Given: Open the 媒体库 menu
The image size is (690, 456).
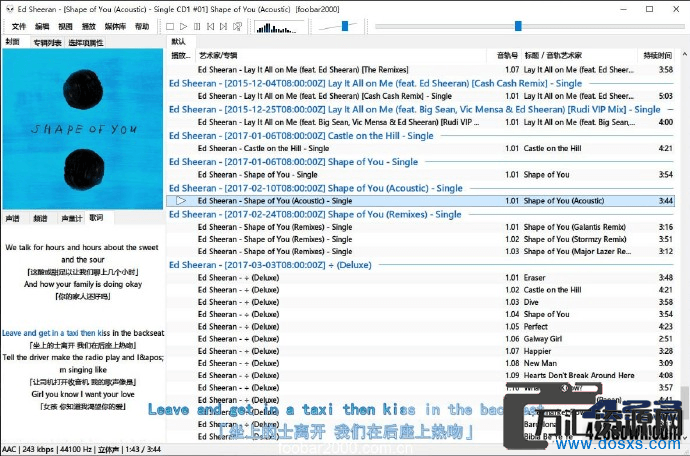Looking at the screenshot, I should click(x=115, y=26).
